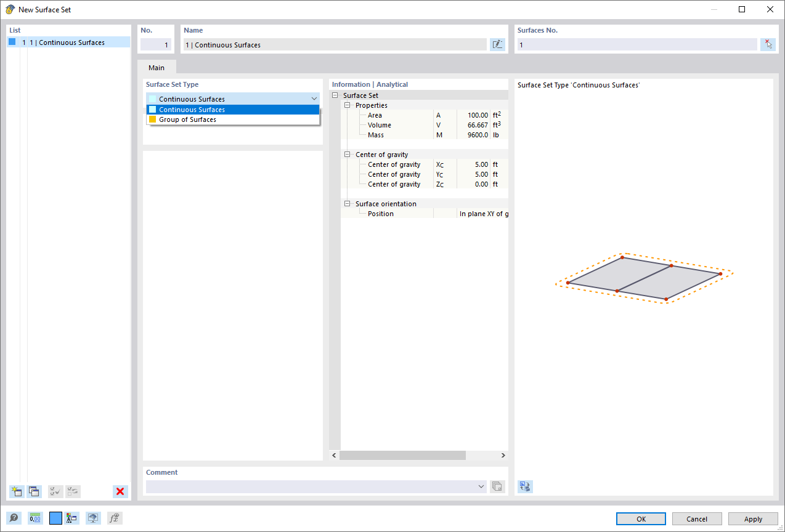
Task: Click the rendering monitor icon at bottom
Action: point(93,518)
